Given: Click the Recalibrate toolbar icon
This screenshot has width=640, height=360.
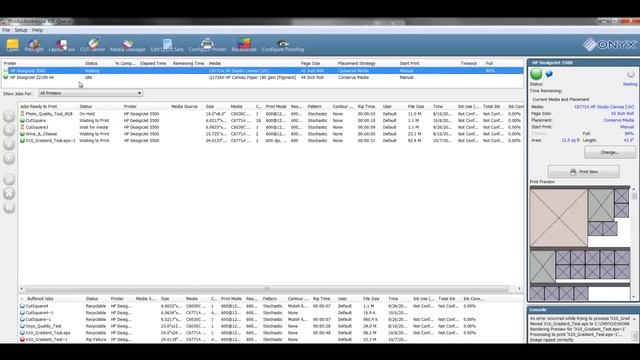Looking at the screenshot, I should (x=244, y=45).
